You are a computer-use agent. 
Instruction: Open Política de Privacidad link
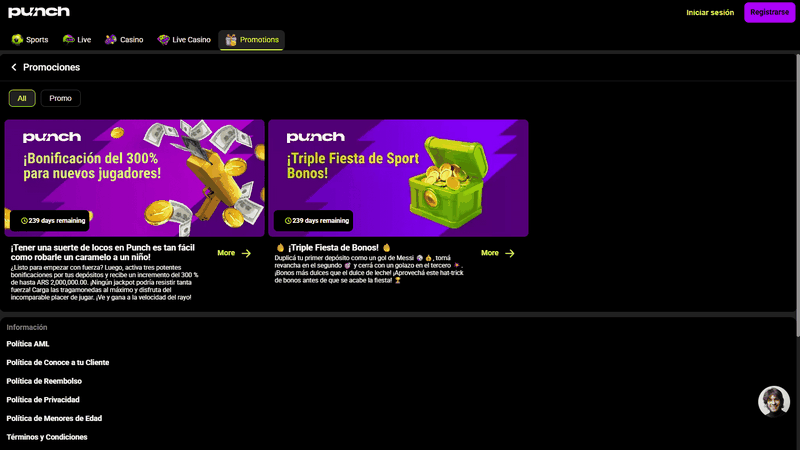44,400
